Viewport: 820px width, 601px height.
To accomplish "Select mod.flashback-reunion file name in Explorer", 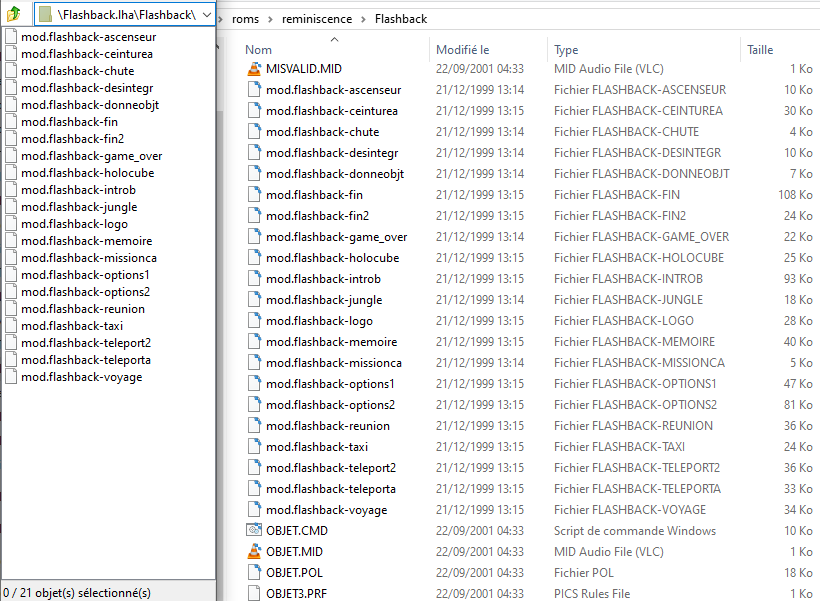I will 328,426.
